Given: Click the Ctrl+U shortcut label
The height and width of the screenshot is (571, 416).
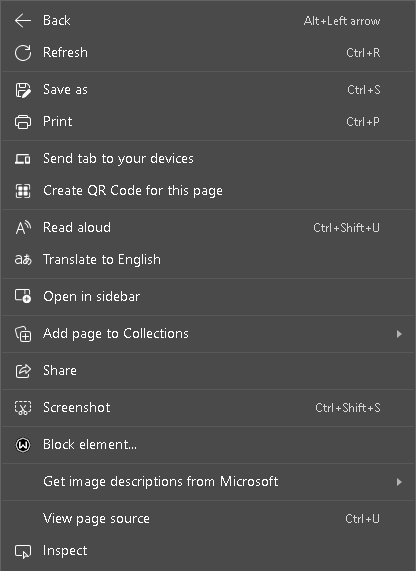Looking at the screenshot, I should point(362,519).
